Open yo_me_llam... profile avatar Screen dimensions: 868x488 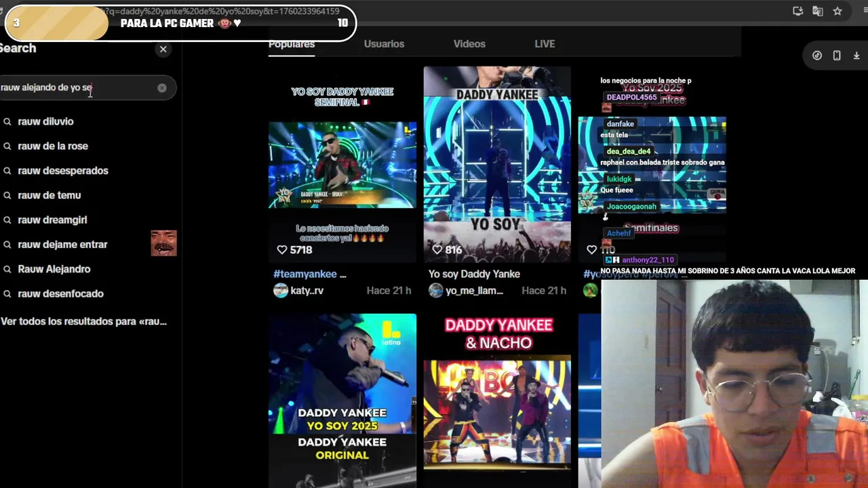coord(436,291)
